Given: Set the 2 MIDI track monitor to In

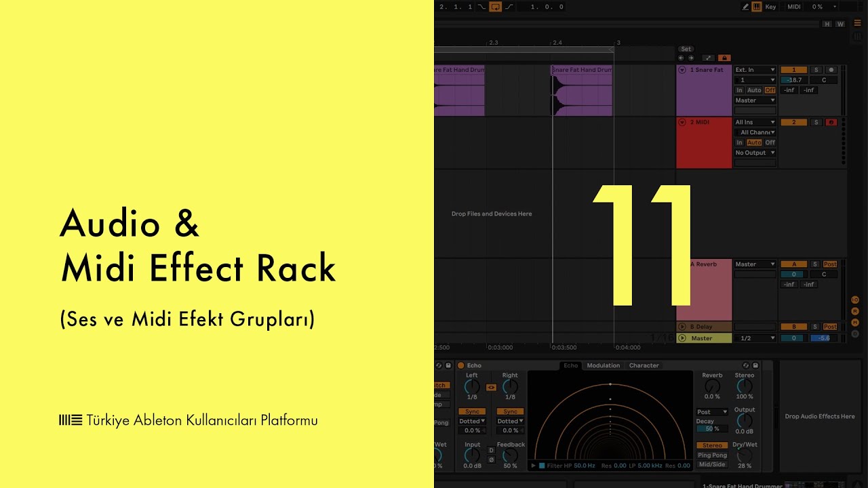Looking at the screenshot, I should click(740, 142).
